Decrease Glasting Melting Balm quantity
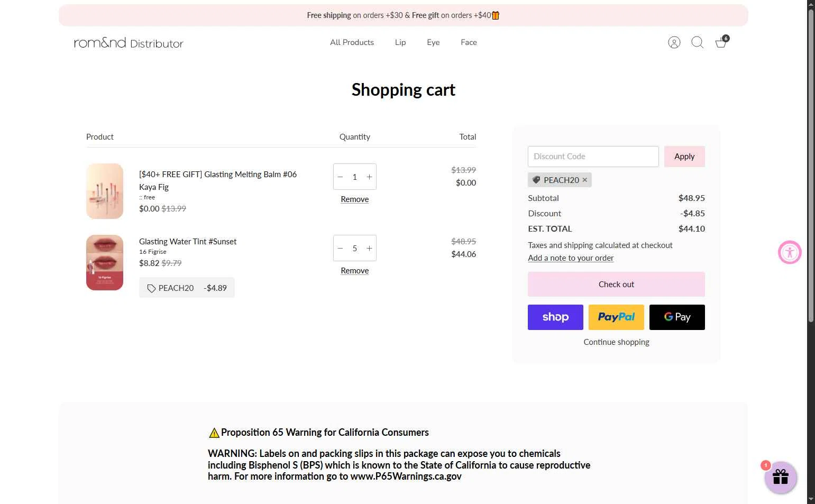This screenshot has height=504, width=815. pos(341,177)
